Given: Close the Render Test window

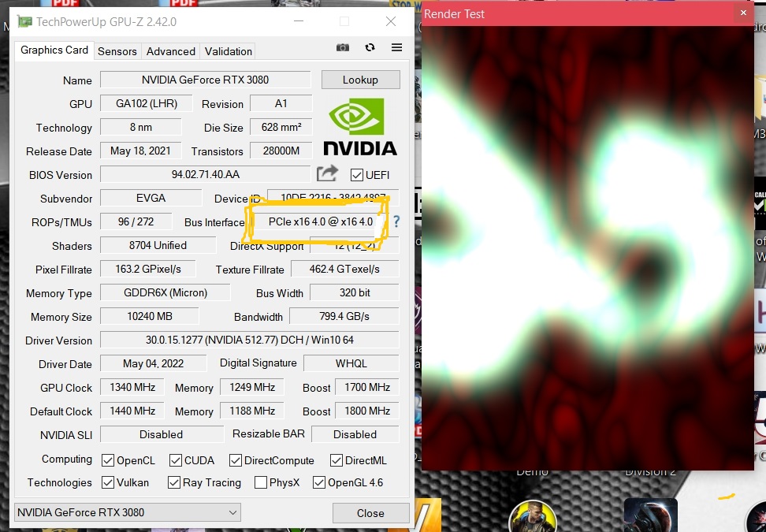Looking at the screenshot, I should point(743,13).
